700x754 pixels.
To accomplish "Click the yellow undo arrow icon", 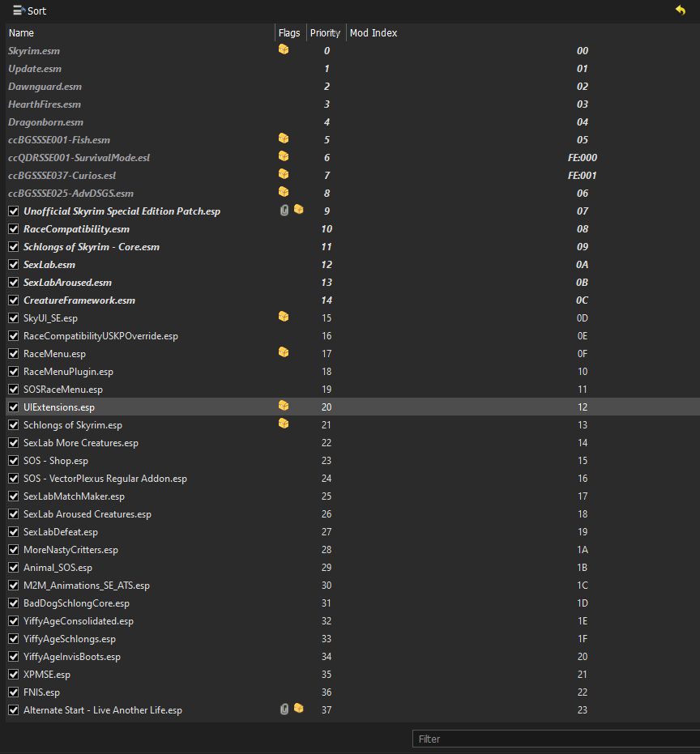I will [681, 10].
